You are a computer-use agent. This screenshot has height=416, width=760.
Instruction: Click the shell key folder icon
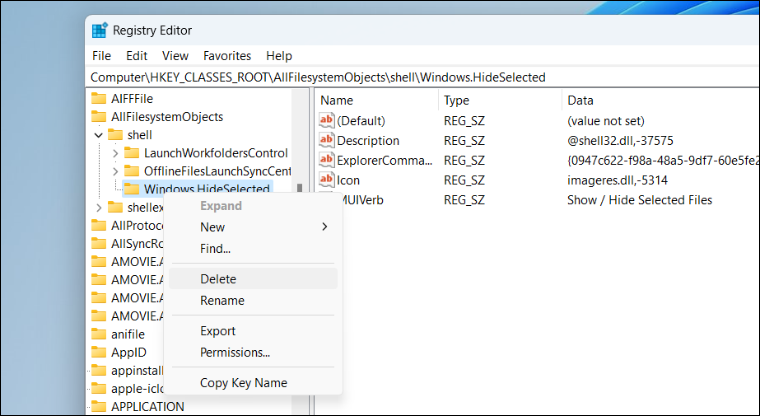[115, 134]
